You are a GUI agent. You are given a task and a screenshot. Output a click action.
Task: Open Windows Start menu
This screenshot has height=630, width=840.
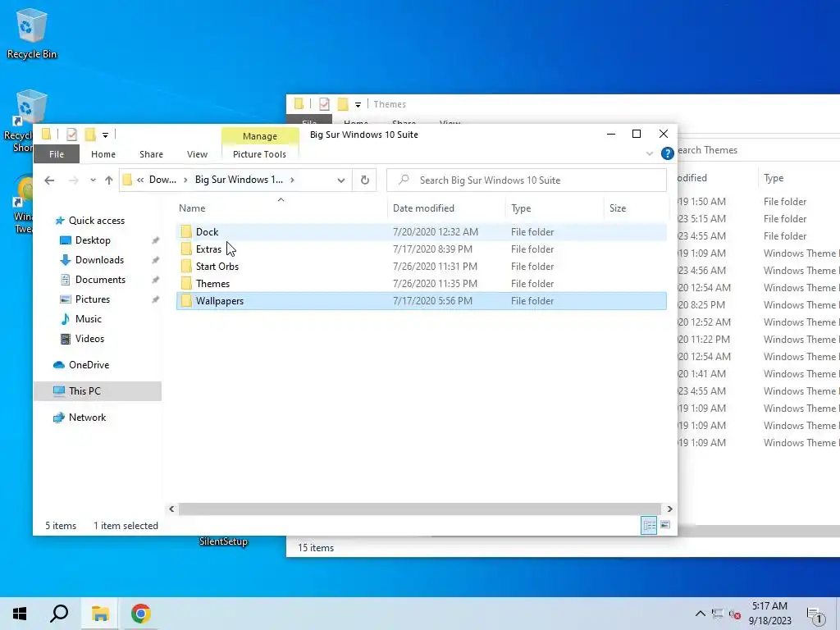20,614
